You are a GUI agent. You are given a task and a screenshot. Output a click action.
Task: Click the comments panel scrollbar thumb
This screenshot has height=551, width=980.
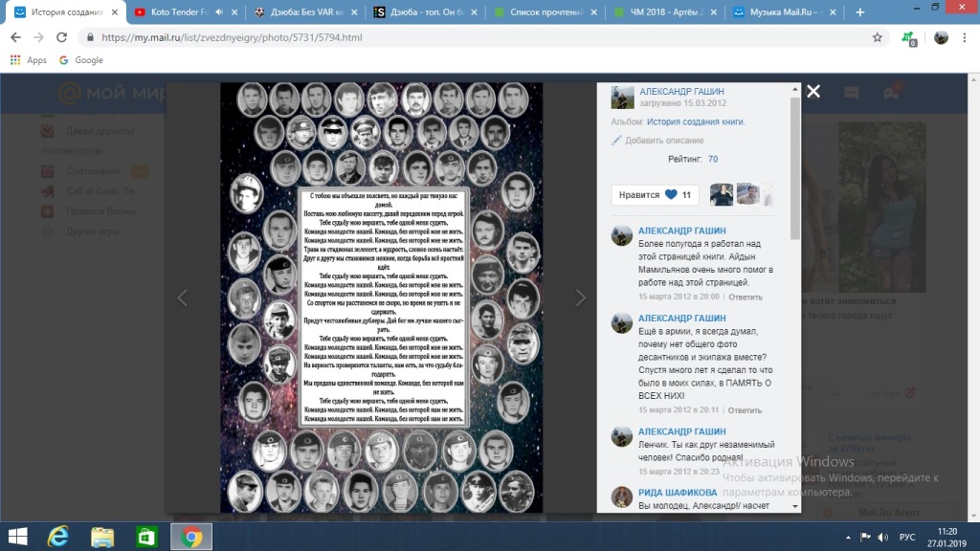coord(795,167)
